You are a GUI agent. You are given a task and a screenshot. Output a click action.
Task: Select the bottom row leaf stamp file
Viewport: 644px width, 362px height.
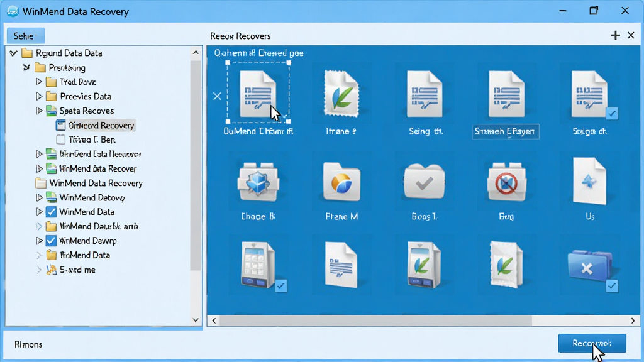pyautogui.click(x=506, y=265)
